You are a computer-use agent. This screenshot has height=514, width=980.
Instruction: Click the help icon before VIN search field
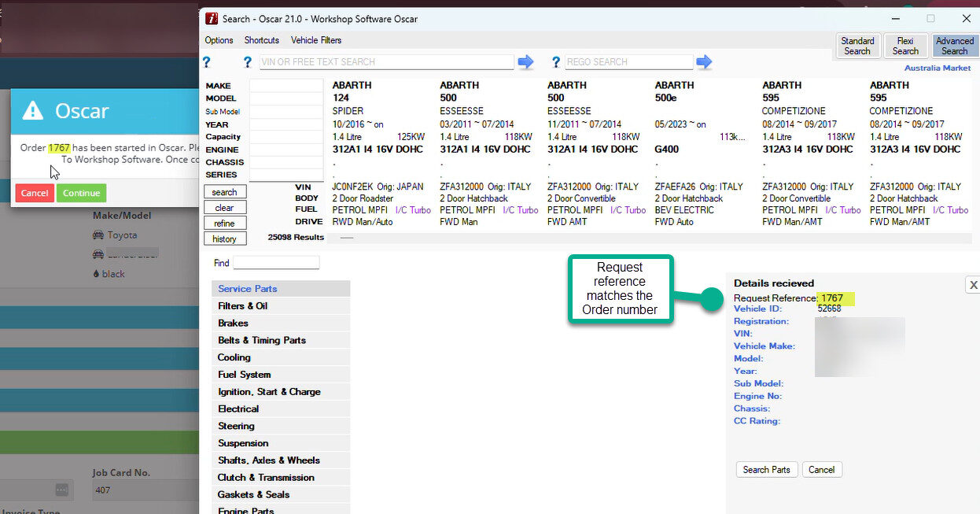pos(248,62)
